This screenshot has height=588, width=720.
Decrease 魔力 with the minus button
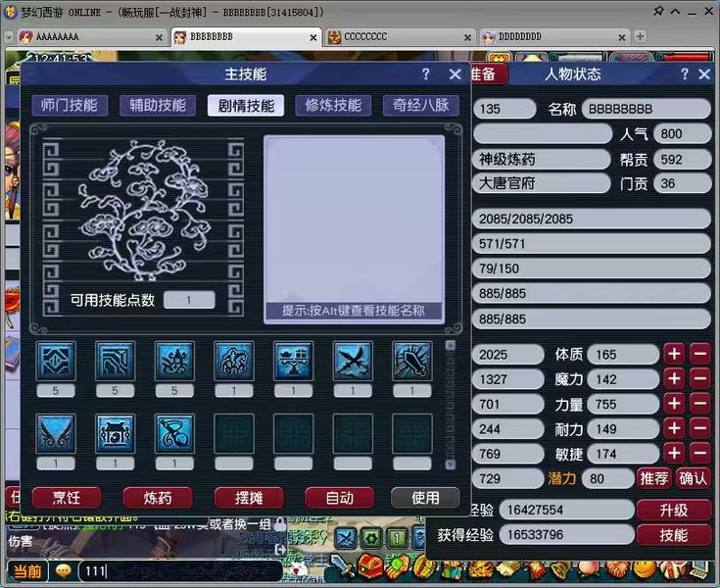point(700,379)
